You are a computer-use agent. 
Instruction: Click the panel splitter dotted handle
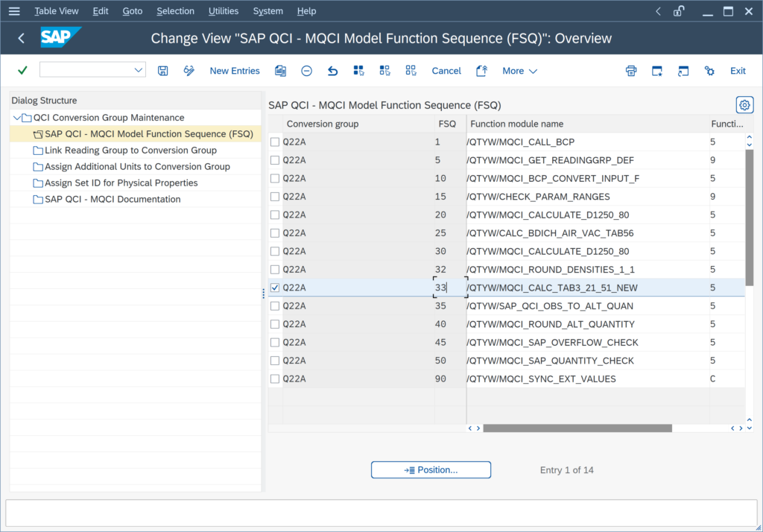point(264,294)
